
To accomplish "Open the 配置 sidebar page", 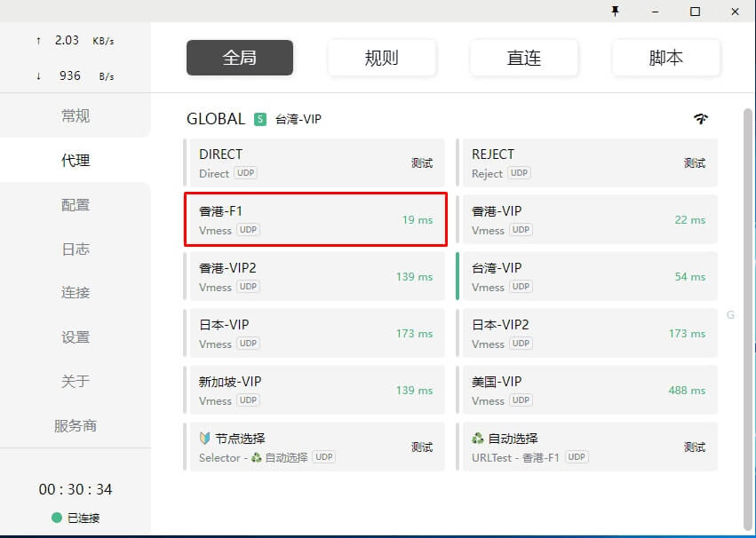I will coord(76,205).
